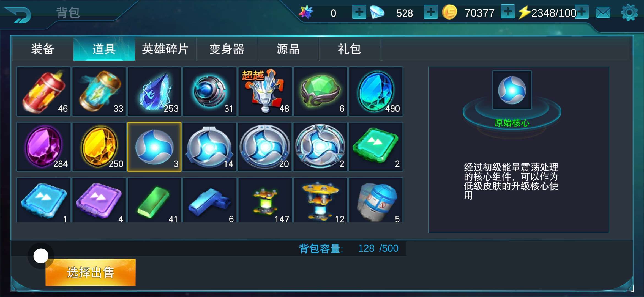Select the blue crystal shard with 253
This screenshot has height=297, width=644.
point(154,91)
